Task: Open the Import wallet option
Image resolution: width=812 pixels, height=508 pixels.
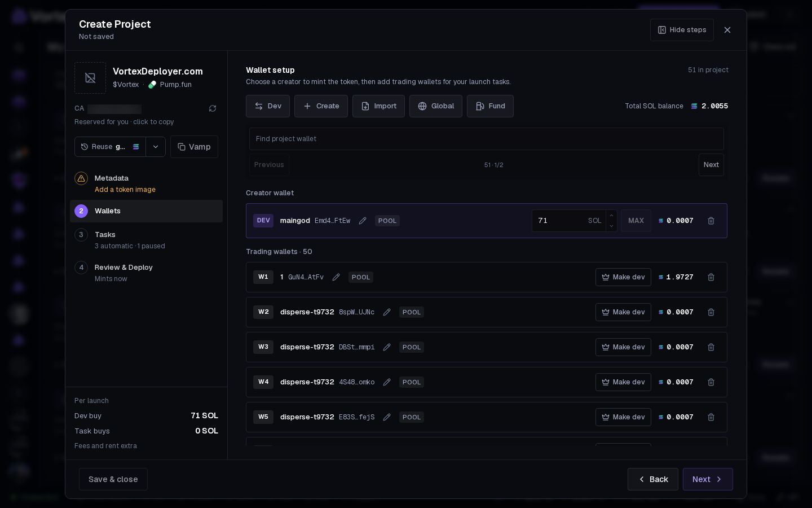Action: point(378,106)
